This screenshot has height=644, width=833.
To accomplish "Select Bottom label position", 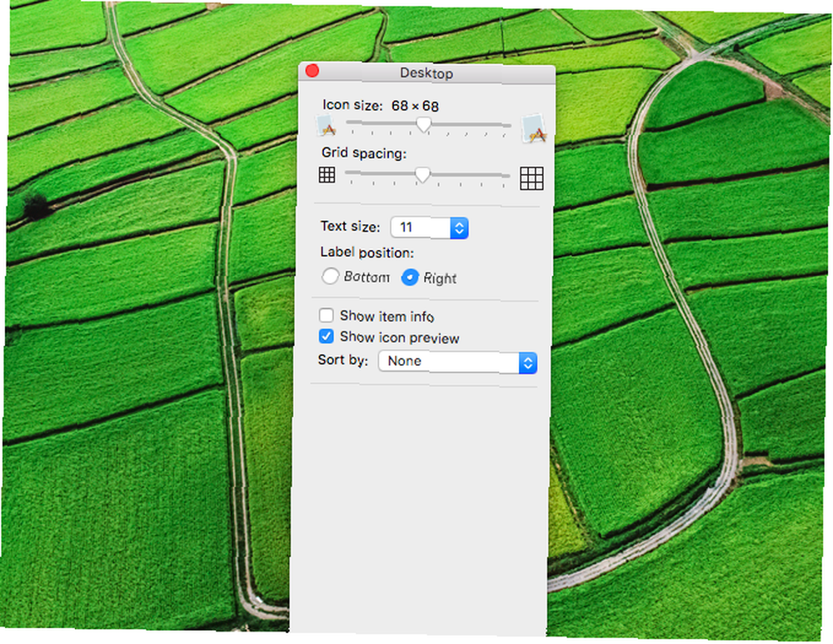I will [x=330, y=276].
